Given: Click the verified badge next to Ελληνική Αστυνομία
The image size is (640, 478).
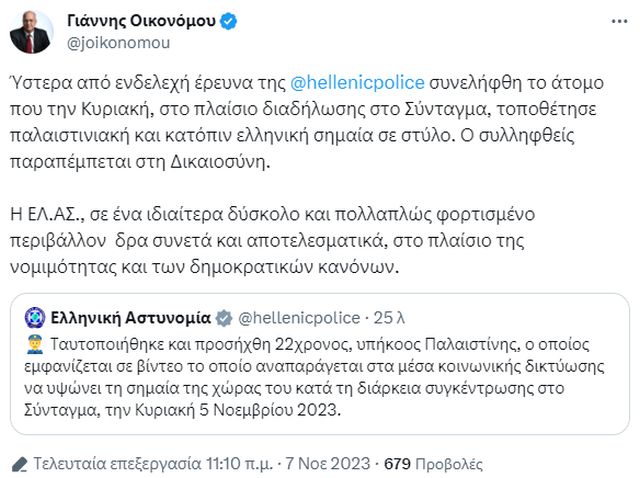Looking at the screenshot, I should coord(223,319).
